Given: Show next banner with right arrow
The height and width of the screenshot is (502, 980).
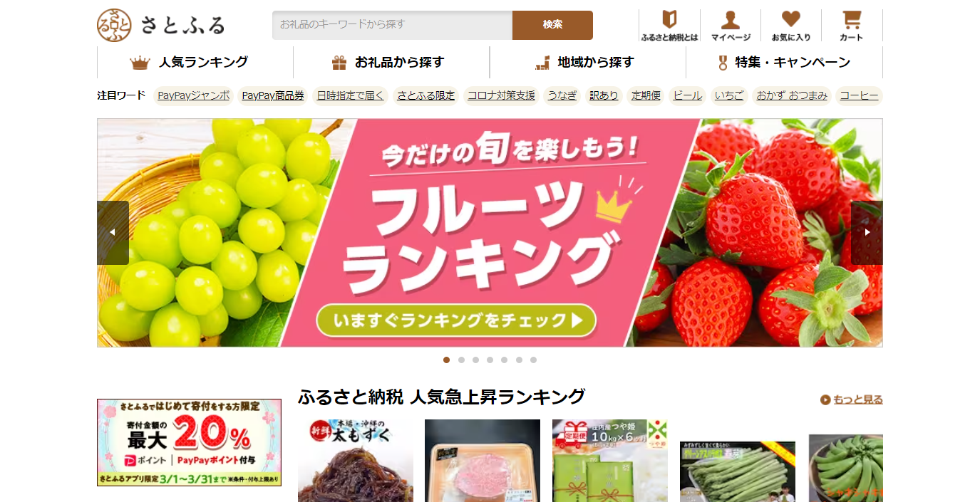Looking at the screenshot, I should [x=867, y=233].
